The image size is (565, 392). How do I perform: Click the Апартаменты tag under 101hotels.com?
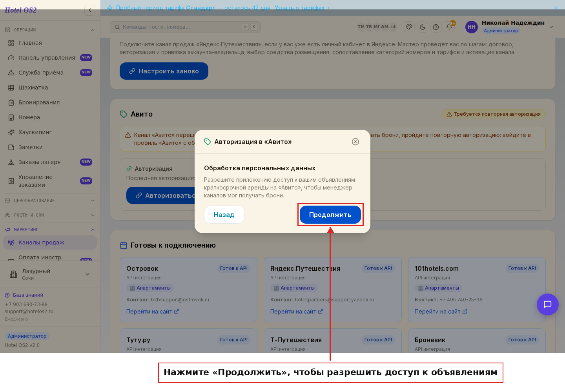pyautogui.click(x=438, y=288)
